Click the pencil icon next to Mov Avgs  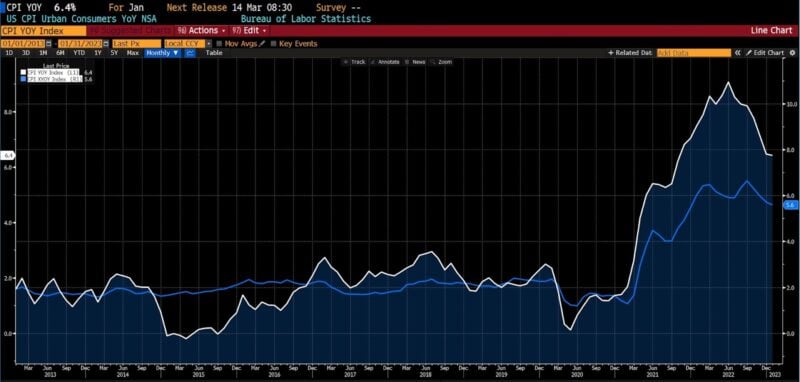point(262,44)
